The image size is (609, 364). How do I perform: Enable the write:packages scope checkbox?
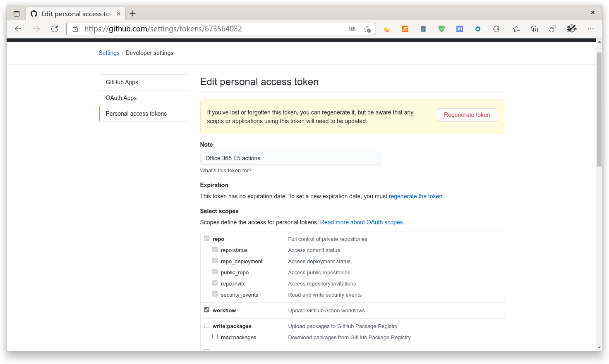[x=207, y=326]
